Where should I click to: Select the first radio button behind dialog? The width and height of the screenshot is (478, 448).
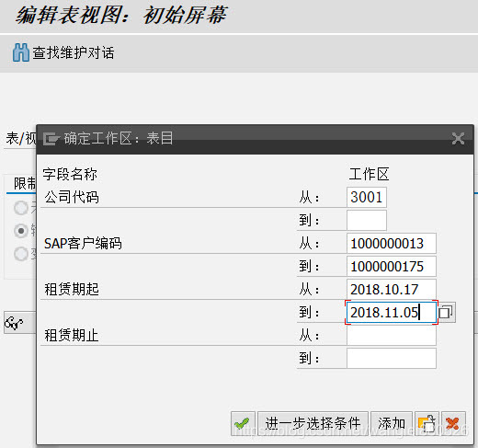click(x=21, y=208)
